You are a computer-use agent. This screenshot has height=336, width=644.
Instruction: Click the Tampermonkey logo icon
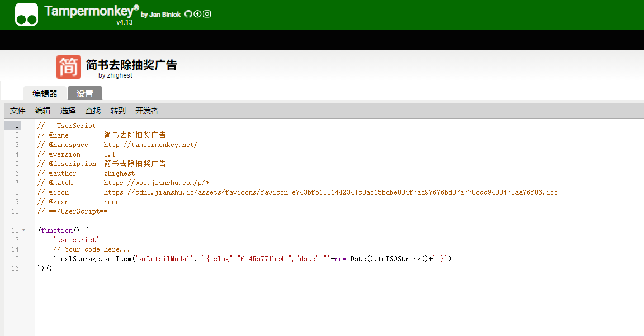click(26, 15)
